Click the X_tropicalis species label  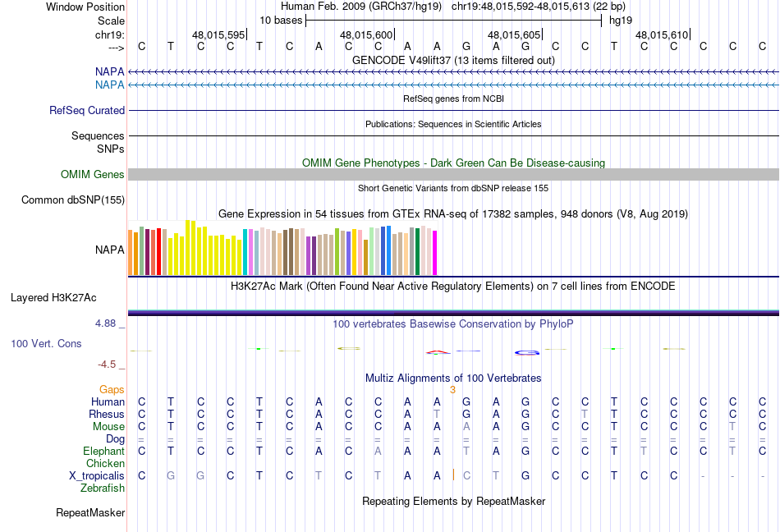97,476
